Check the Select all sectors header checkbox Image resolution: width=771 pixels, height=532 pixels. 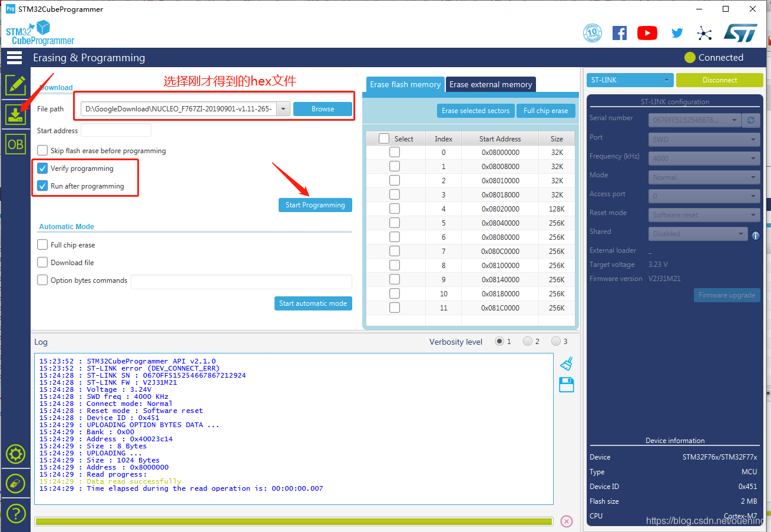(x=384, y=138)
